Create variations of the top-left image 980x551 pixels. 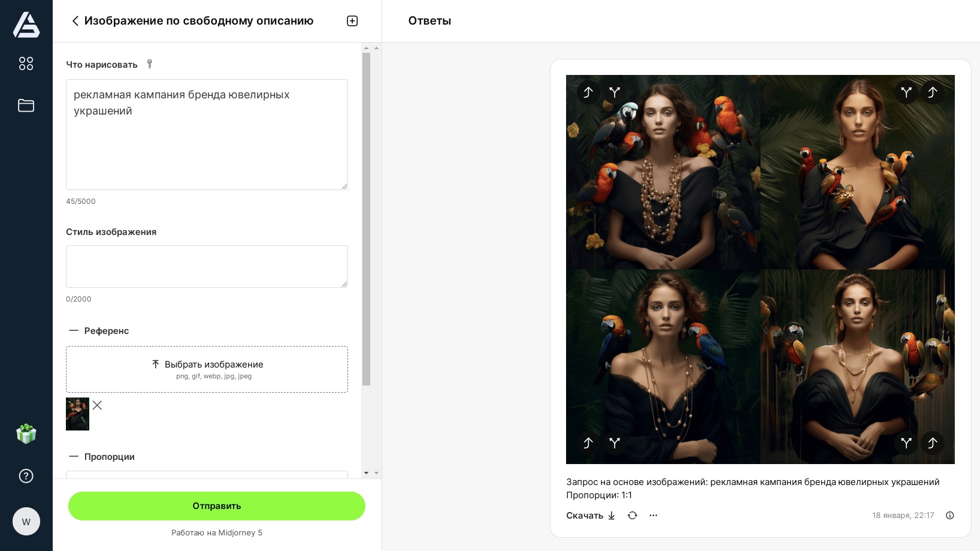pyautogui.click(x=615, y=92)
